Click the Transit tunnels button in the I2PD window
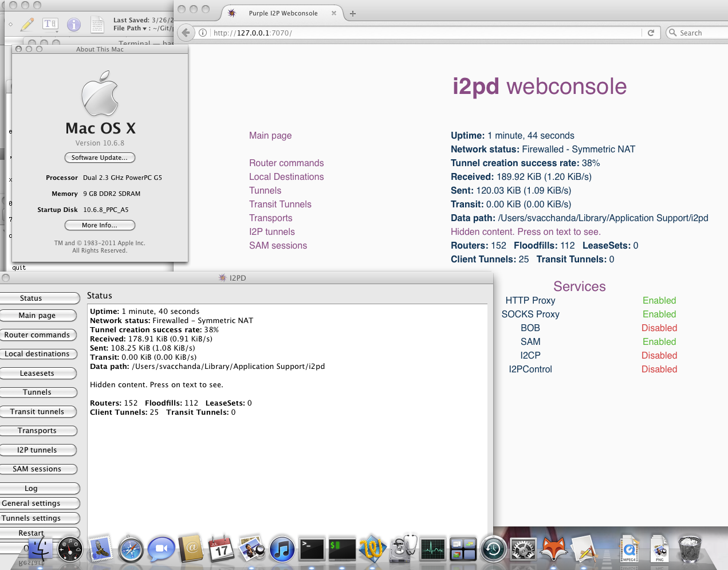The width and height of the screenshot is (728, 570). pyautogui.click(x=37, y=411)
